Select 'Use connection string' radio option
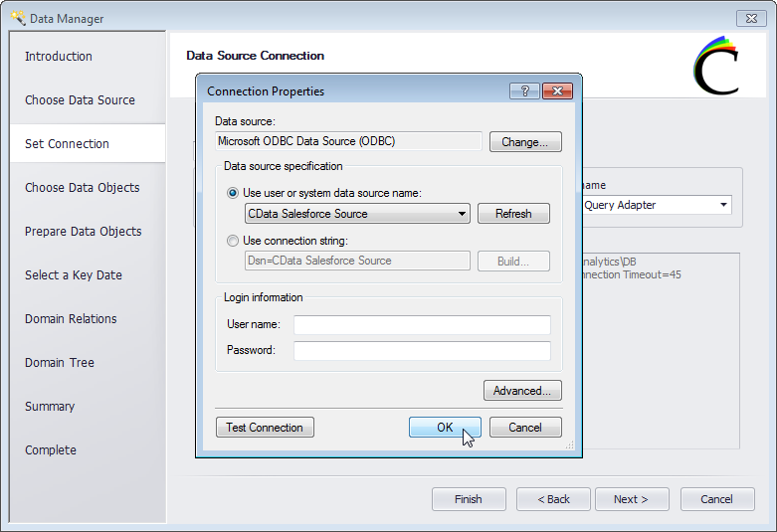Viewport: 777px width, 532px height. point(233,241)
